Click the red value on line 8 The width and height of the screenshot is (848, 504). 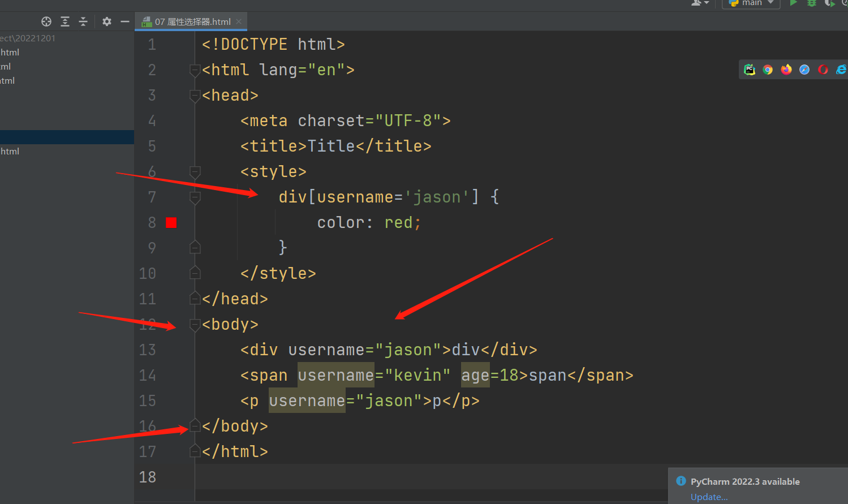pyautogui.click(x=398, y=222)
